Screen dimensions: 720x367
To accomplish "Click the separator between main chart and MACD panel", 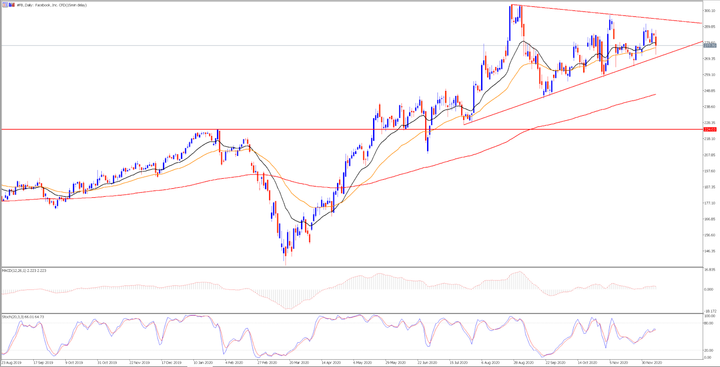I will [x=351, y=267].
